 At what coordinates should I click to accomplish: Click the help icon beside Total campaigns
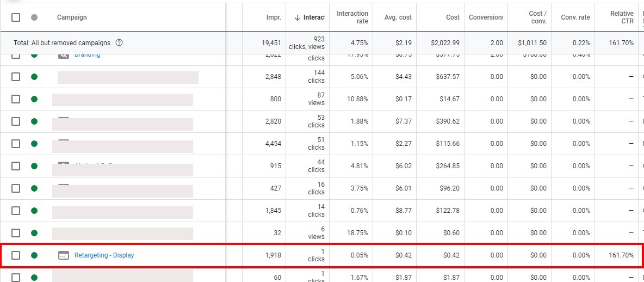(x=119, y=43)
